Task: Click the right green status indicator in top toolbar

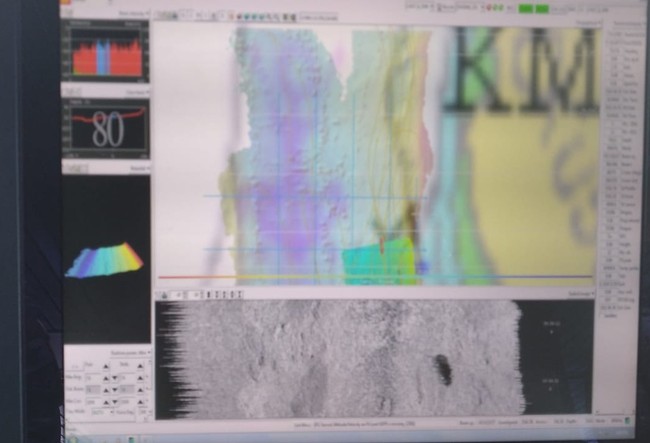Action: pyautogui.click(x=541, y=9)
